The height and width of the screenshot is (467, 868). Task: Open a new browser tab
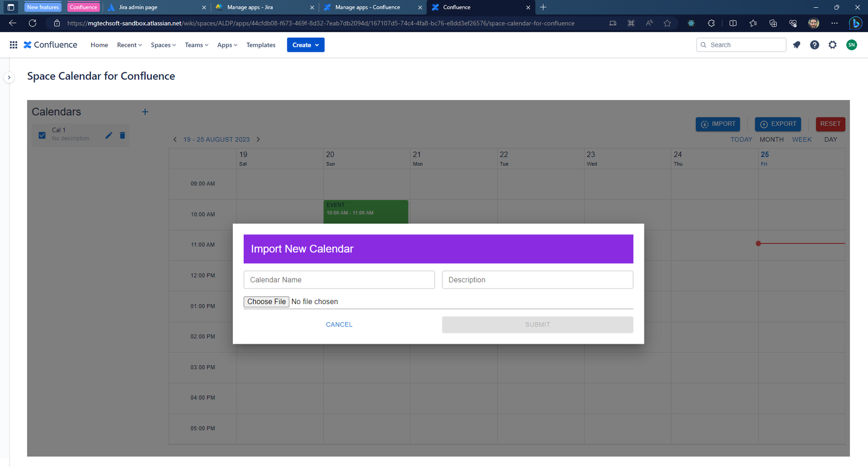tap(543, 7)
